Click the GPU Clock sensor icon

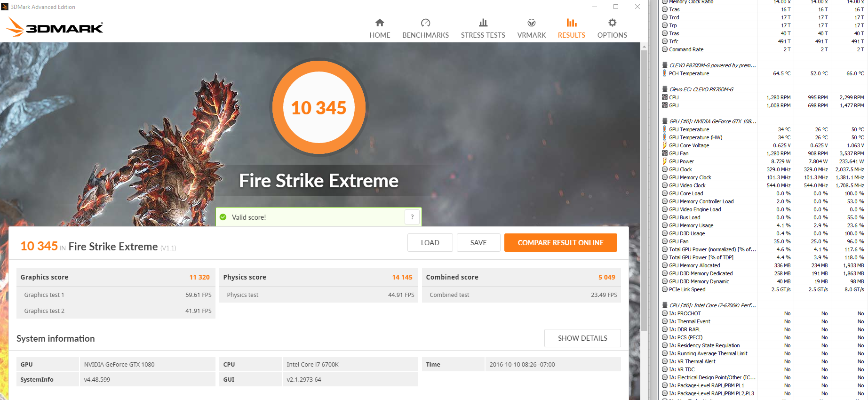(665, 169)
